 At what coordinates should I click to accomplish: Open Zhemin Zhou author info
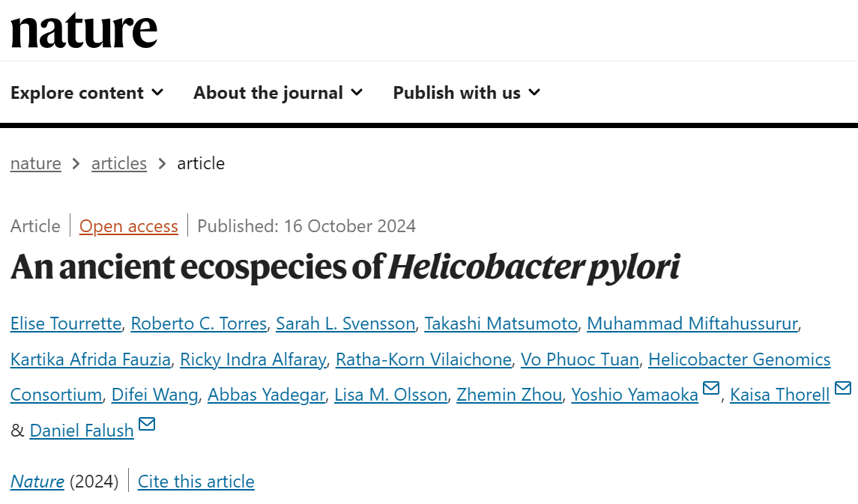point(510,395)
